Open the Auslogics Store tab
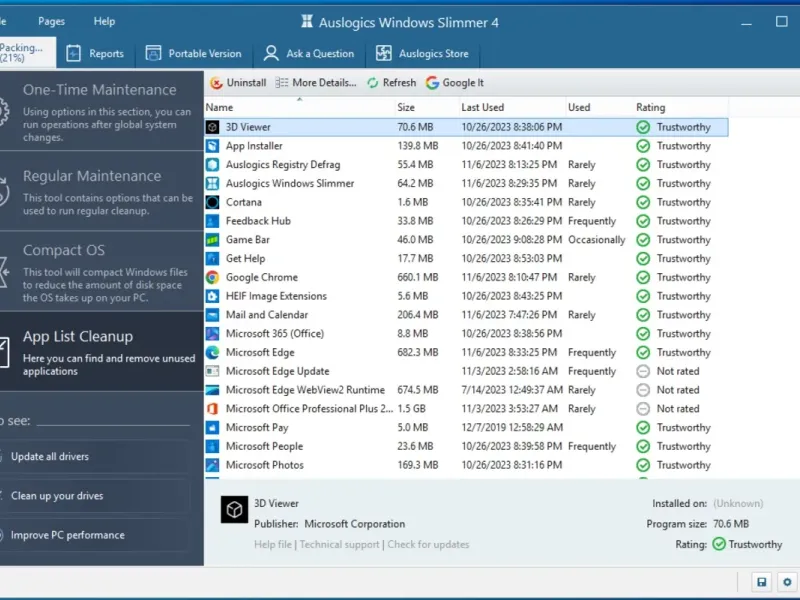 pyautogui.click(x=422, y=54)
